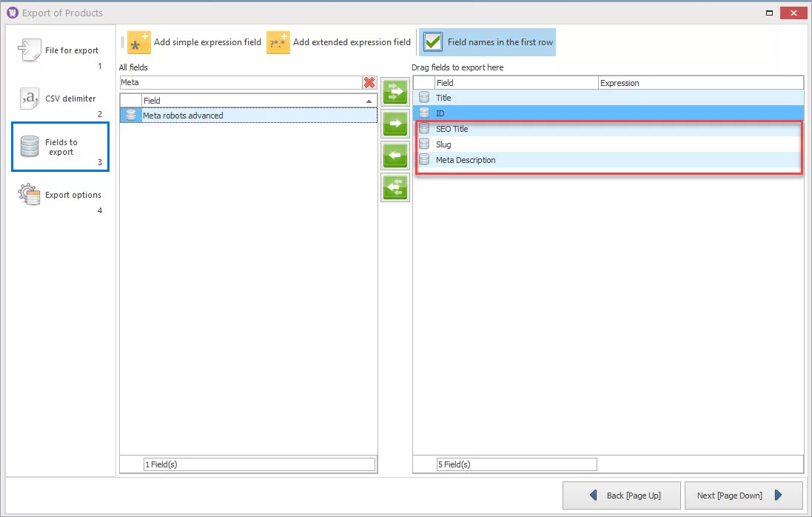The image size is (812, 517).
Task: Click the remove all fields double-arrow icon
Action: point(395,187)
